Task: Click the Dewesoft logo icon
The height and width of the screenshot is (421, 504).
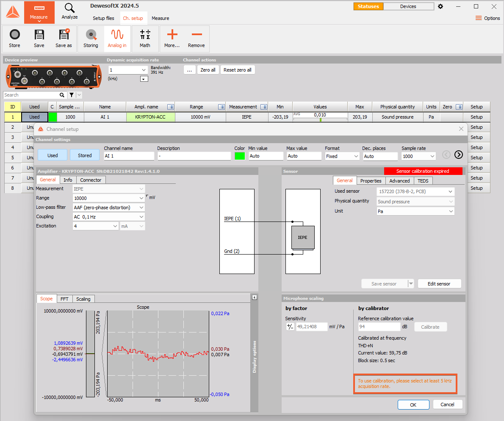Action: [13, 12]
